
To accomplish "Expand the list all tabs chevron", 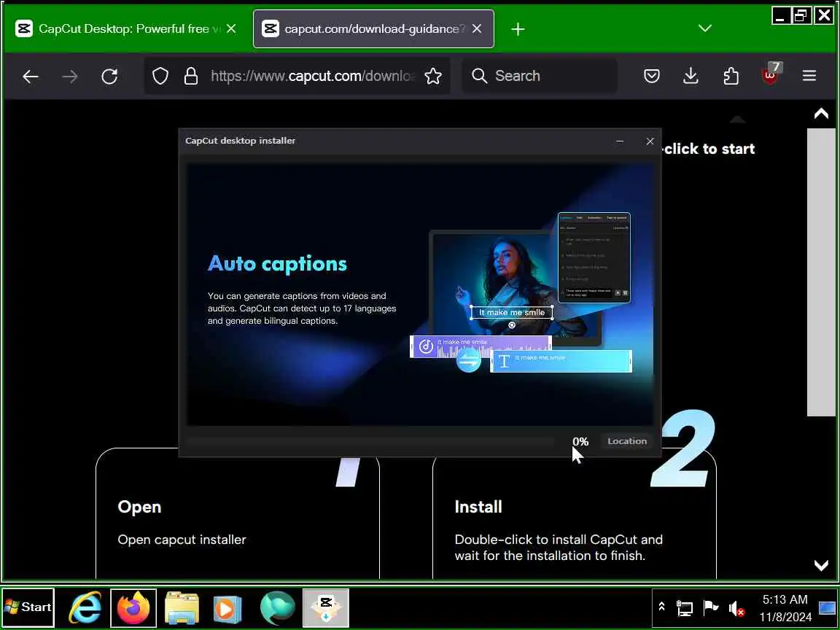I will pos(705,28).
